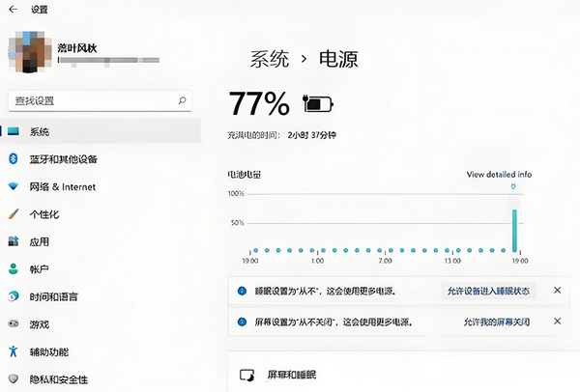Dismiss the 睡眠设置 warning notice

coord(556,291)
